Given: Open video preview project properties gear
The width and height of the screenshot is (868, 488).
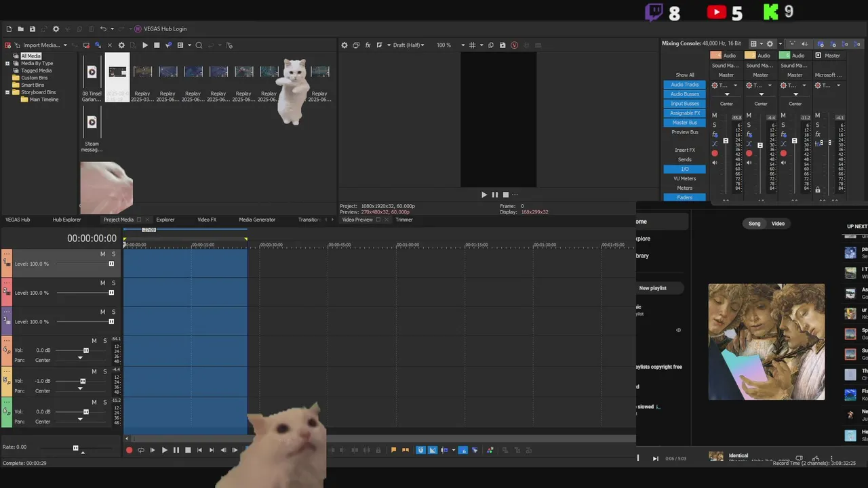Looking at the screenshot, I should (x=344, y=45).
